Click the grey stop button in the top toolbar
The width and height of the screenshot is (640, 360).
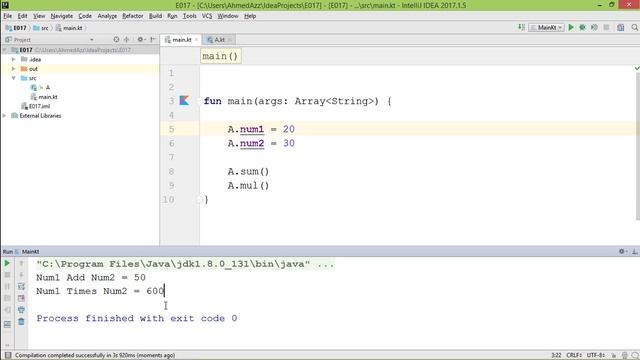607,27
